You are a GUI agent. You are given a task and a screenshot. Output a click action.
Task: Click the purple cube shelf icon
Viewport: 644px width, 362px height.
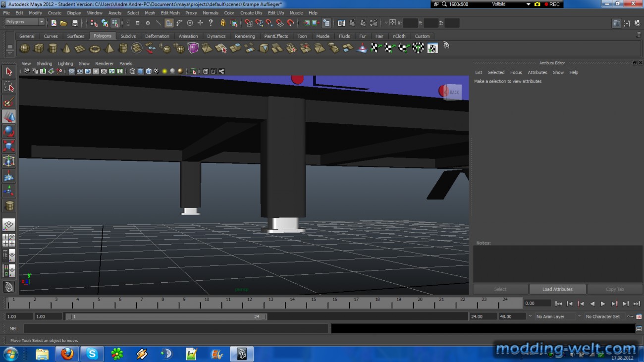point(193,48)
